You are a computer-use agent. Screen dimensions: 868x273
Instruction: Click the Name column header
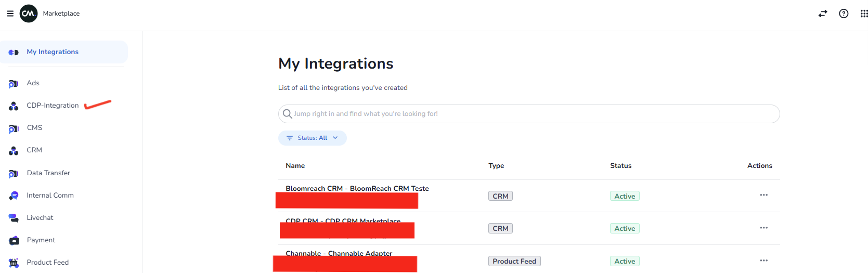click(295, 166)
